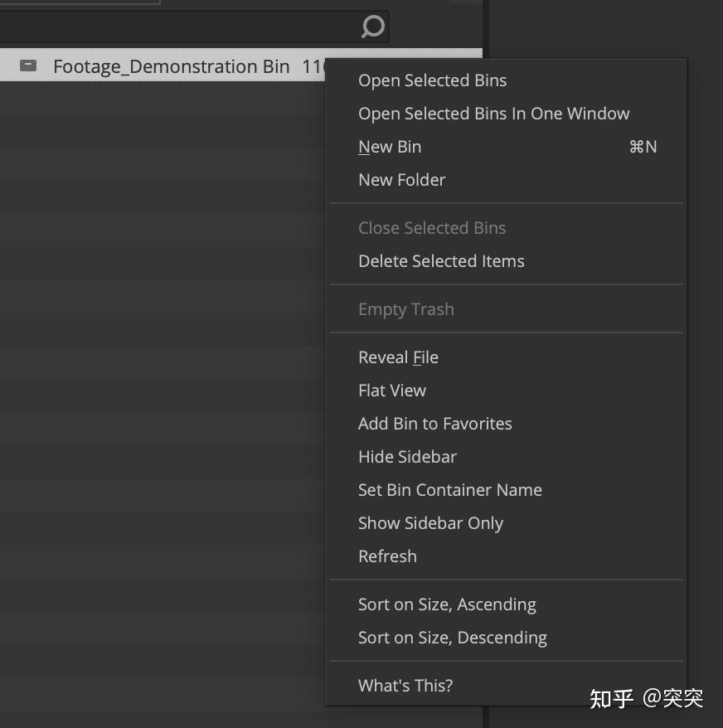723x728 pixels.
Task: Choose Open Selected Bins
Action: click(x=432, y=80)
